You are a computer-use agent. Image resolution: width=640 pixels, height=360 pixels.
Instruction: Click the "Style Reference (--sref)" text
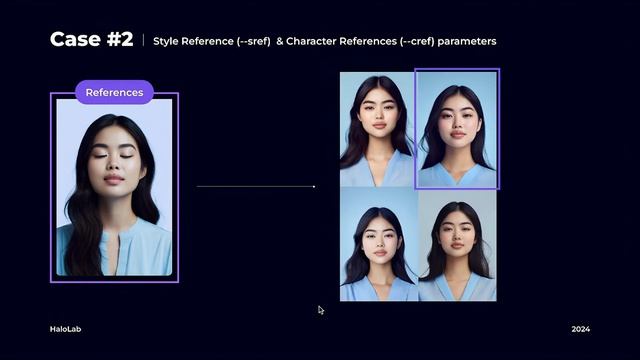(212, 41)
